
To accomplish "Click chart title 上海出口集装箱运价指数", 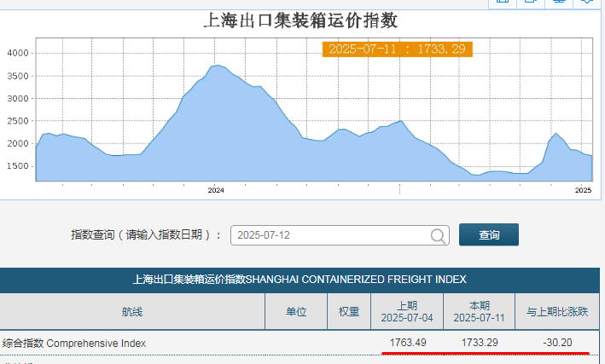I will pos(300,20).
